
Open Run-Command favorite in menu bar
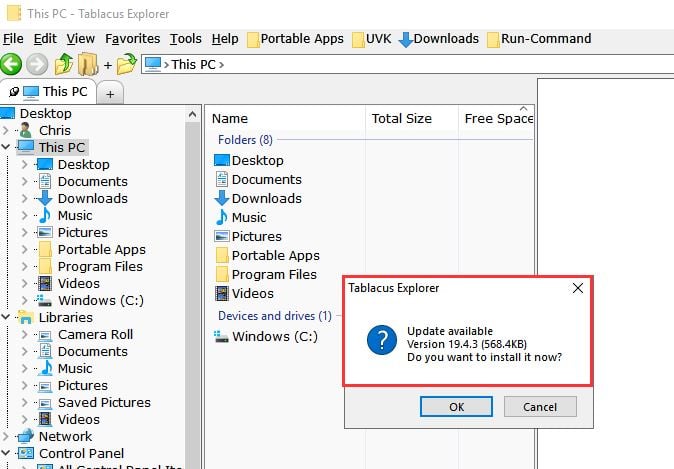coord(539,39)
